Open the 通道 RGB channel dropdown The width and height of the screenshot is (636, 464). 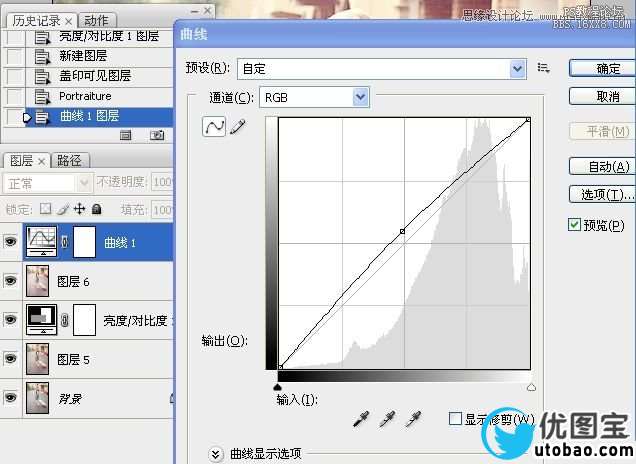tap(361, 97)
